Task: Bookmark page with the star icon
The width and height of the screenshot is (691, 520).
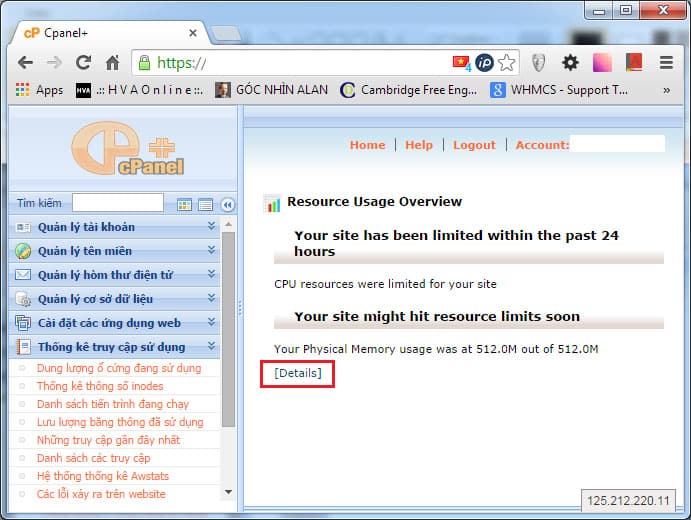Action: (507, 63)
